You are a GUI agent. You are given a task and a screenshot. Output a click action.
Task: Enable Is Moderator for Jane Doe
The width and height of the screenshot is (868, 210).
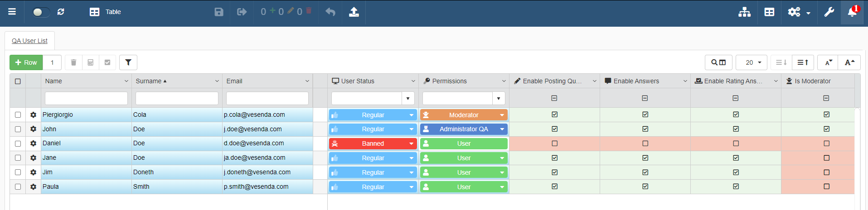click(x=826, y=158)
